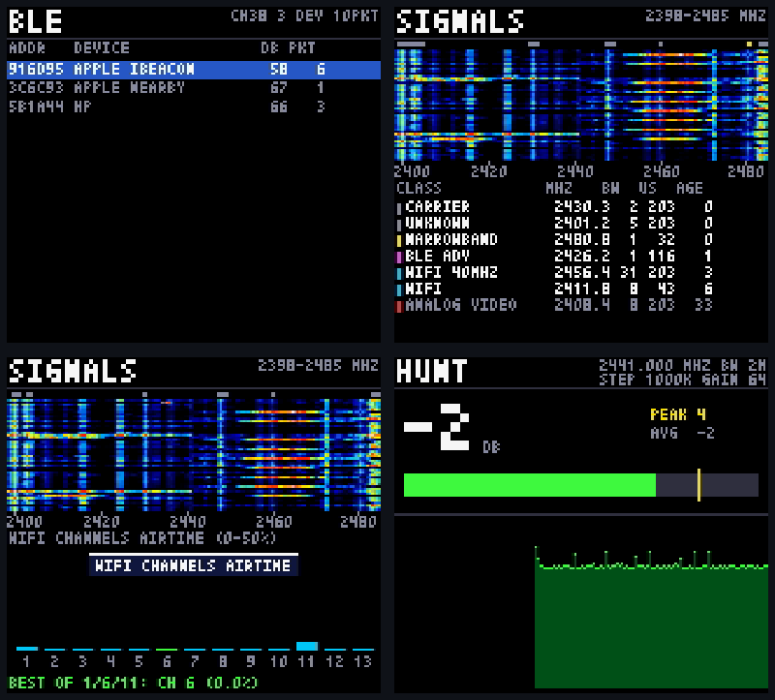Screen dimensions: 775x700
Task: Click the MHZ column header
Action: click(x=559, y=188)
